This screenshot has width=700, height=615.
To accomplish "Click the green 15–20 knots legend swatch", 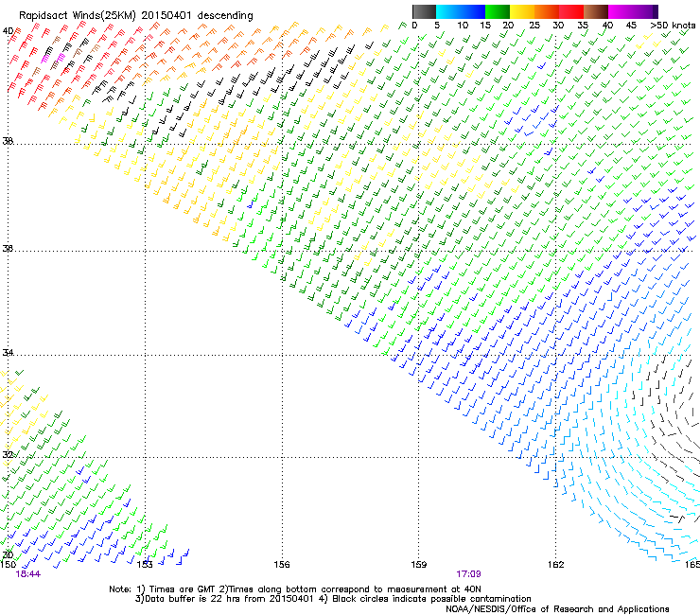I will click(x=498, y=11).
